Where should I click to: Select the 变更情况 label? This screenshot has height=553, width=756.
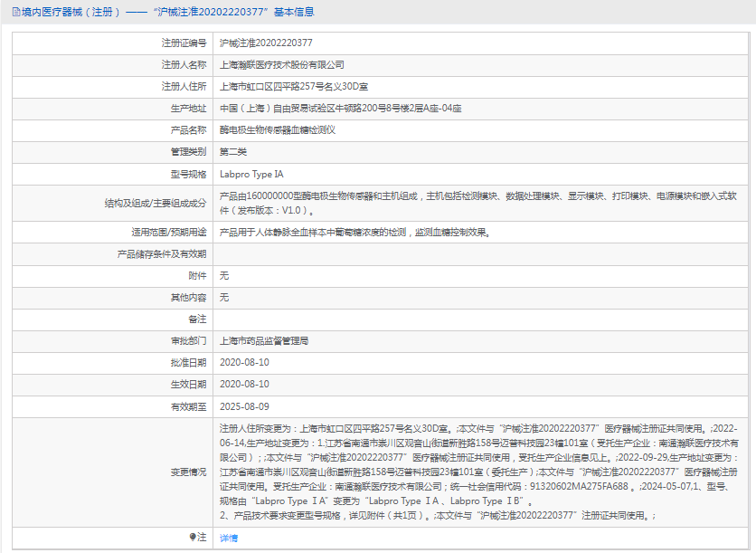(x=188, y=472)
